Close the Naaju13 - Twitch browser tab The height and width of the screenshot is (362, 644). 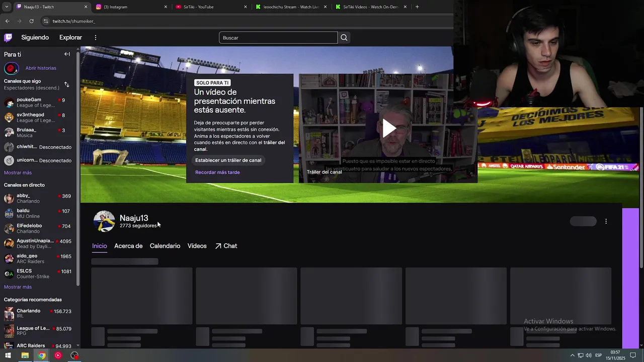pos(86,7)
